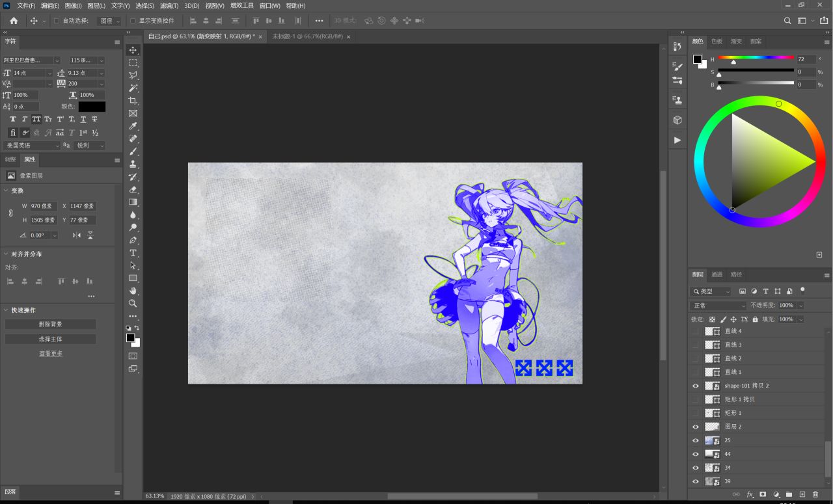This screenshot has width=833, height=504.
Task: Hide the shape-101 拷贝 2 layer
Action: [x=696, y=386]
